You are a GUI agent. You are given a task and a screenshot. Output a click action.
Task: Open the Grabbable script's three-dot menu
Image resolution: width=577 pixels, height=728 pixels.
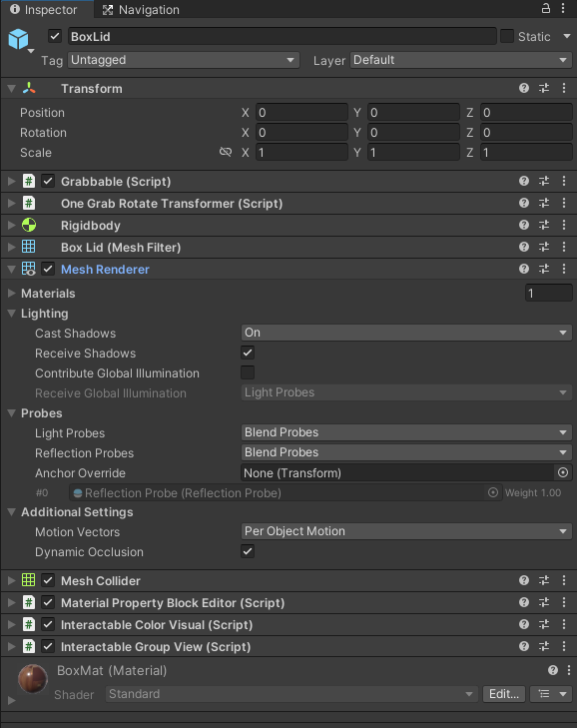(x=564, y=181)
